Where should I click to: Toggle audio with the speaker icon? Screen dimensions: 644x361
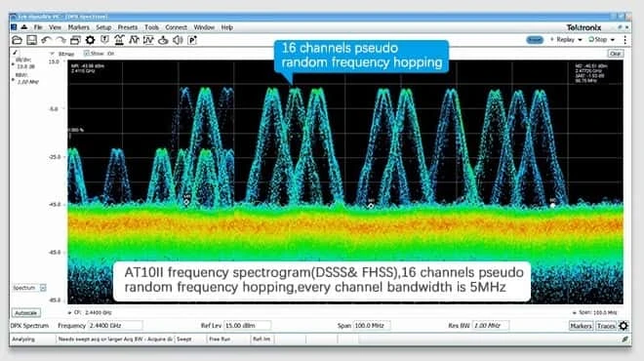178,40
